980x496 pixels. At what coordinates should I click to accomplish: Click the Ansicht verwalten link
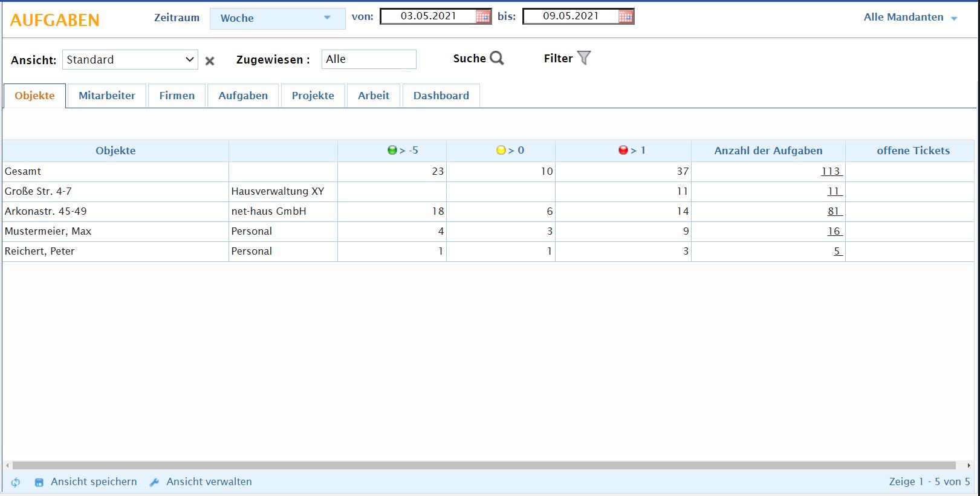pyautogui.click(x=209, y=482)
